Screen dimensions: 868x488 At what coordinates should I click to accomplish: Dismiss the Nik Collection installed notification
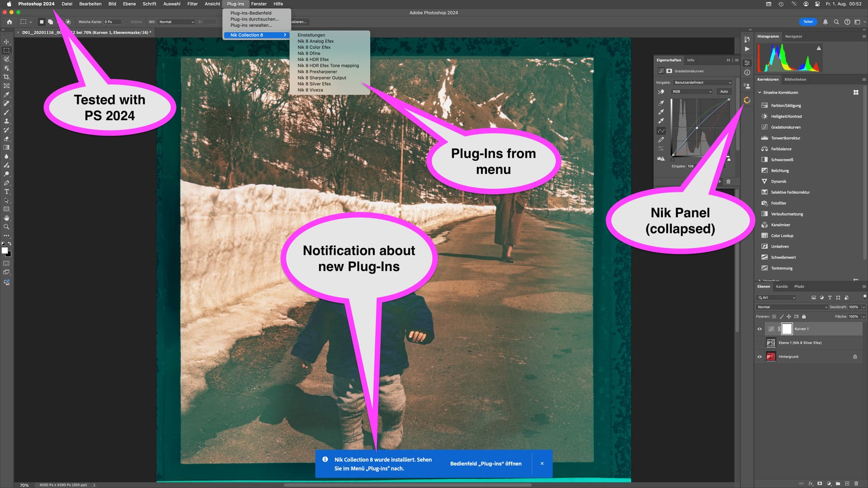click(542, 464)
